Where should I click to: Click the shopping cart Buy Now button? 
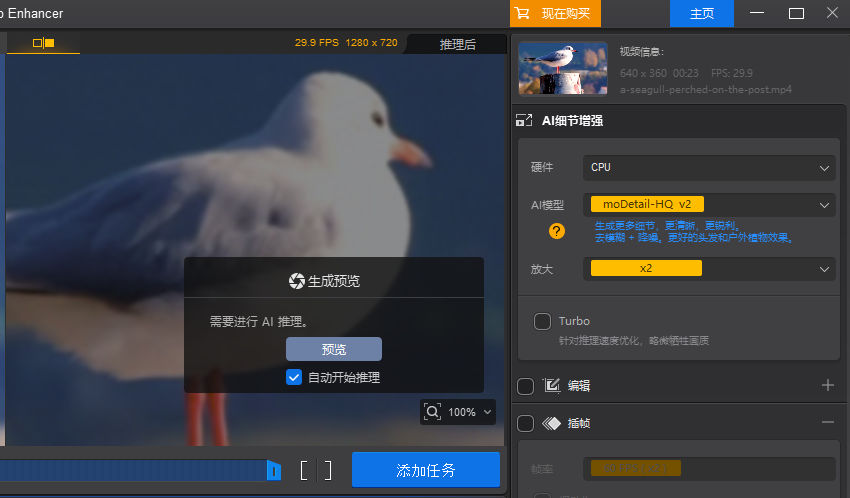click(555, 14)
